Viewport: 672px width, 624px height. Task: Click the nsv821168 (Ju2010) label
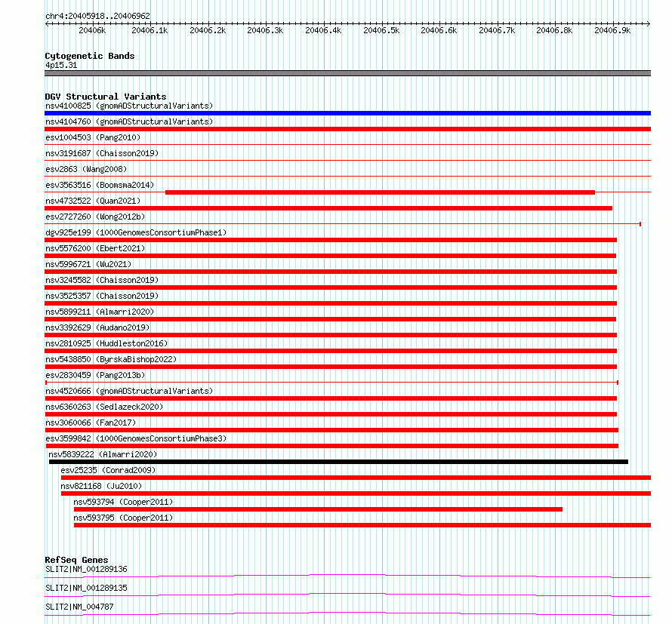tap(101, 486)
